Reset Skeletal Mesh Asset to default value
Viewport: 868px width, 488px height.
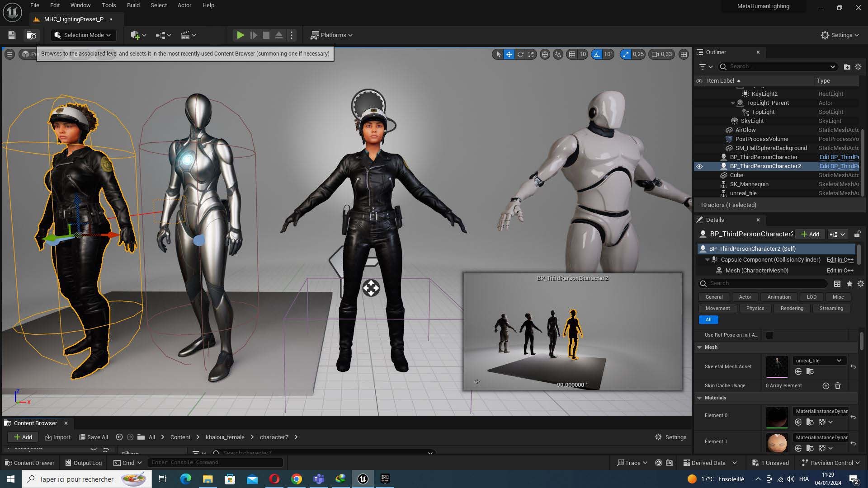853,366
